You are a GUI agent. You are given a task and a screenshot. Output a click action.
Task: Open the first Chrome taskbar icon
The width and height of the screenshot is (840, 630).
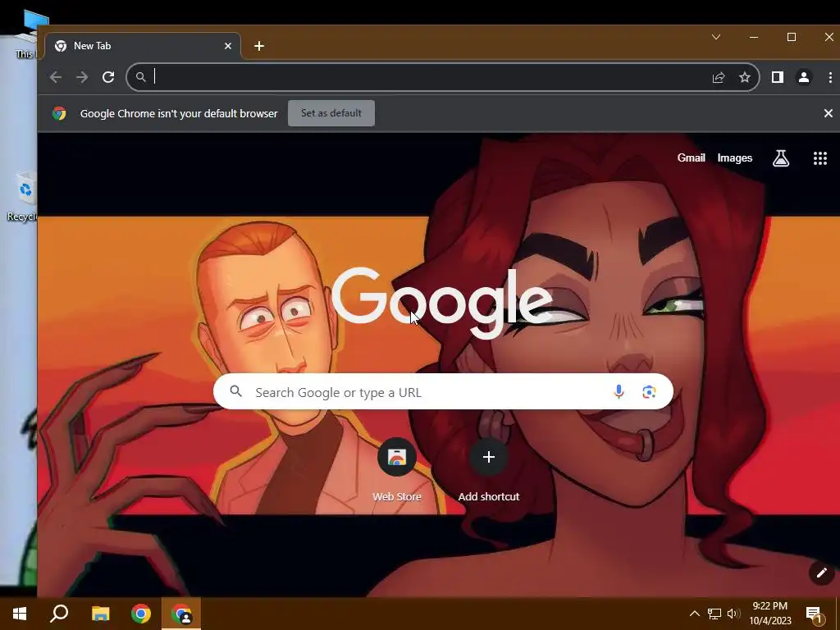click(141, 614)
